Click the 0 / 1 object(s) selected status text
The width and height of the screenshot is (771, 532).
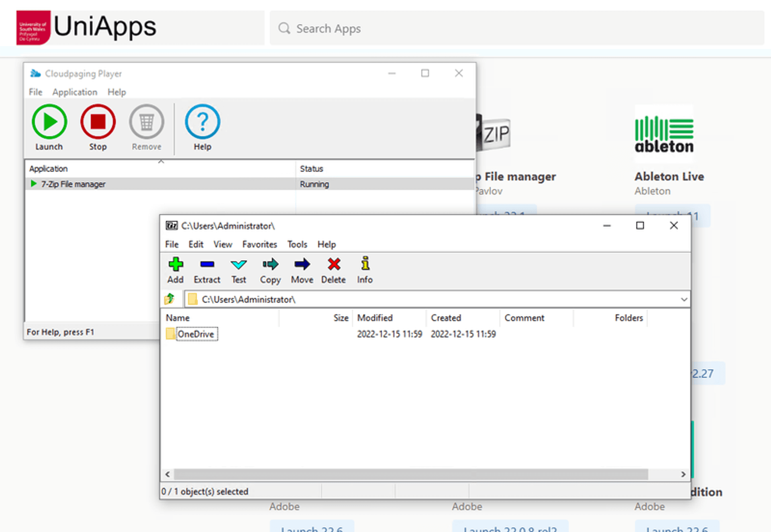(205, 491)
